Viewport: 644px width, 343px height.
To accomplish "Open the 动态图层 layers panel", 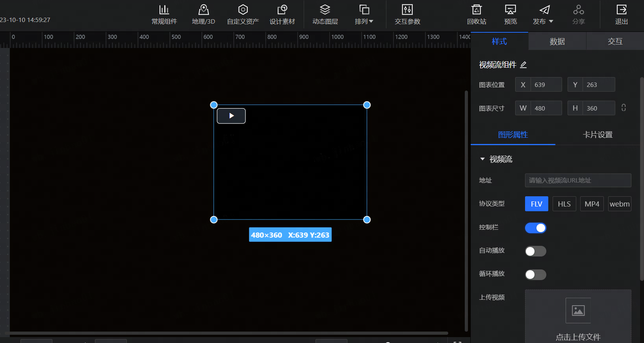I will [x=325, y=15].
